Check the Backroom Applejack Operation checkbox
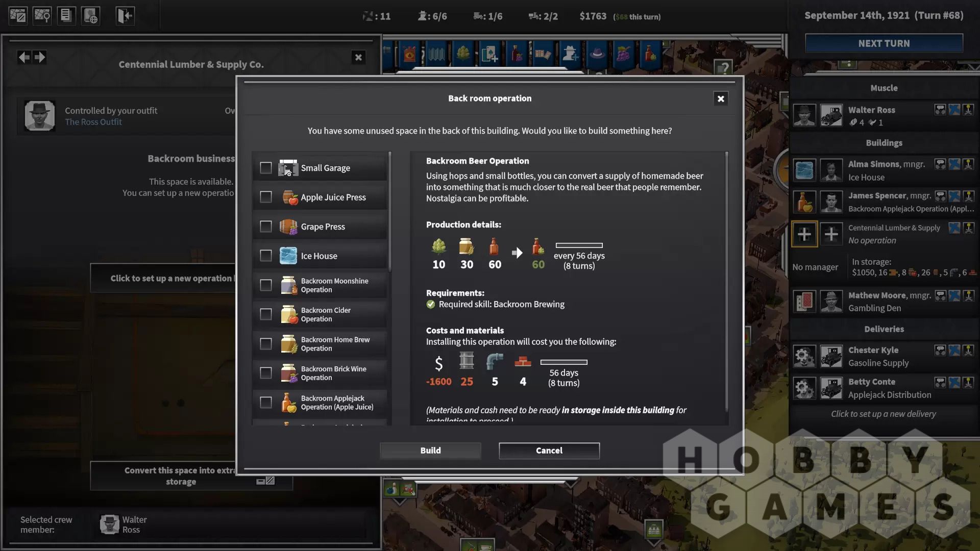This screenshot has height=551, width=980. point(265,403)
